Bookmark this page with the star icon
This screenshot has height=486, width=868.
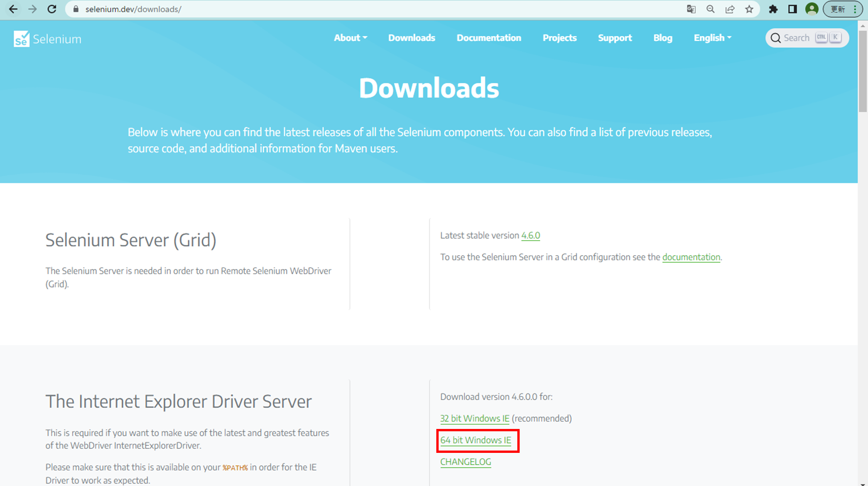[x=749, y=9]
